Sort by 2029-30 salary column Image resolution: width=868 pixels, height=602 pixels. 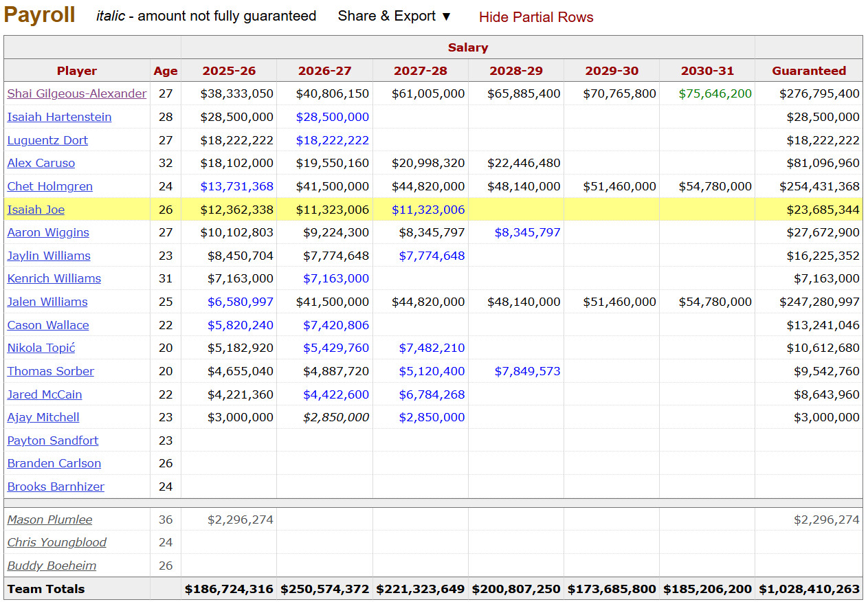click(x=612, y=71)
